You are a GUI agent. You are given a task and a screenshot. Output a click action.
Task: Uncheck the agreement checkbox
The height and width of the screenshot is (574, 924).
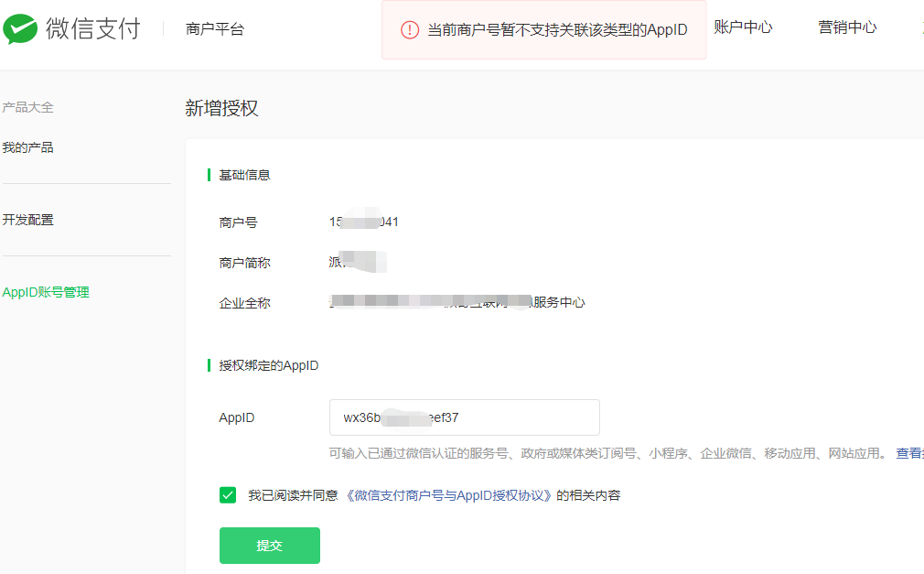(228, 495)
